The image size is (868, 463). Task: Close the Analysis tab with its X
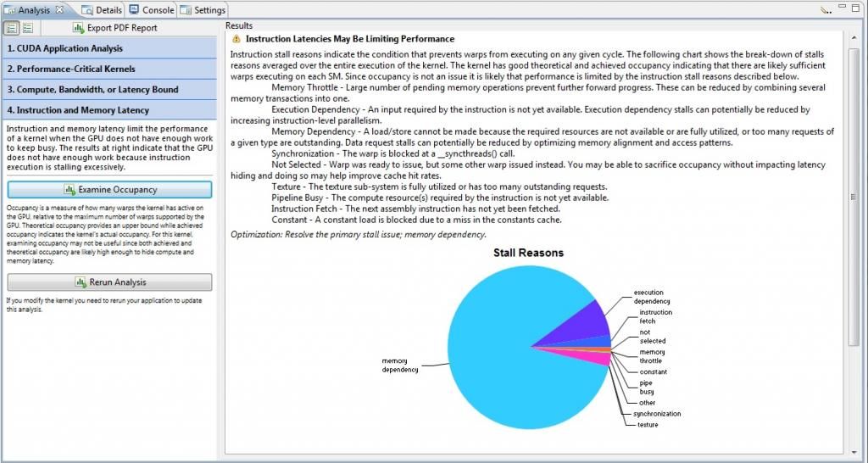point(59,10)
